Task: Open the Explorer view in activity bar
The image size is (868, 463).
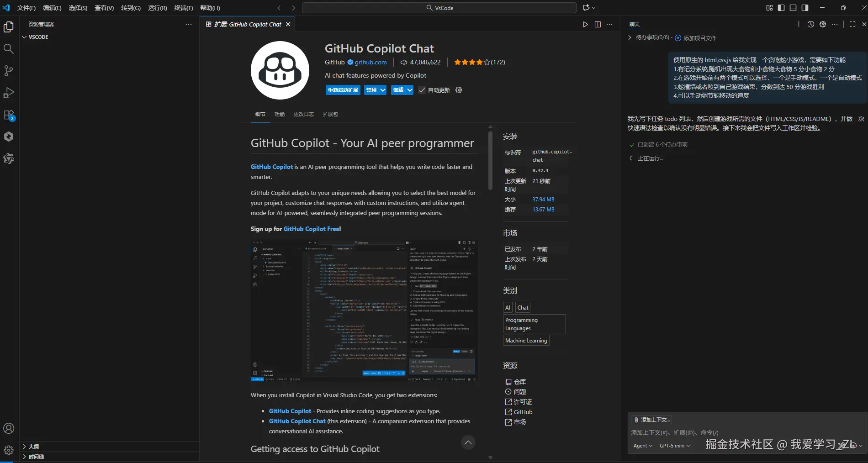Action: [9, 27]
